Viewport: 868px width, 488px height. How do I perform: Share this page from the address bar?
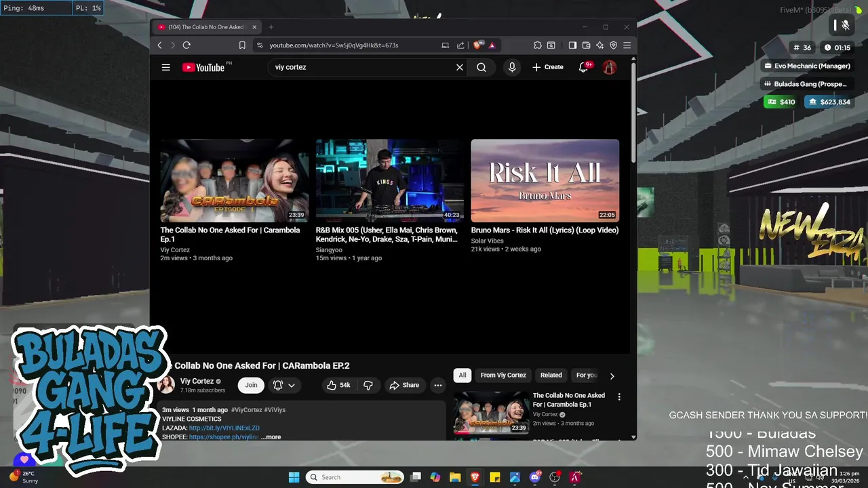(x=460, y=45)
